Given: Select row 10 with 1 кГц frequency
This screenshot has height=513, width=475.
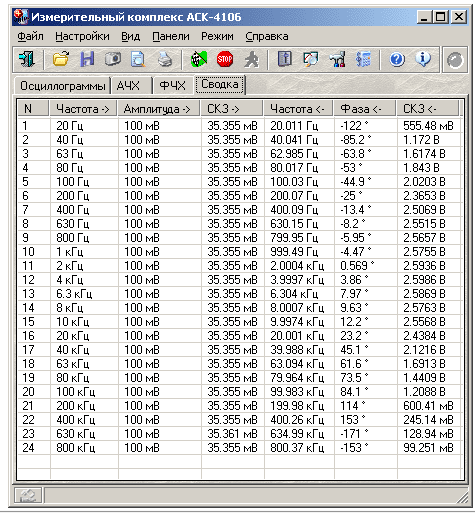Looking at the screenshot, I should click(240, 252).
